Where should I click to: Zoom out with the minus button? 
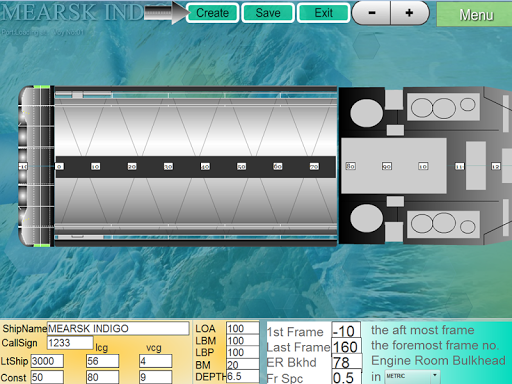[372, 13]
